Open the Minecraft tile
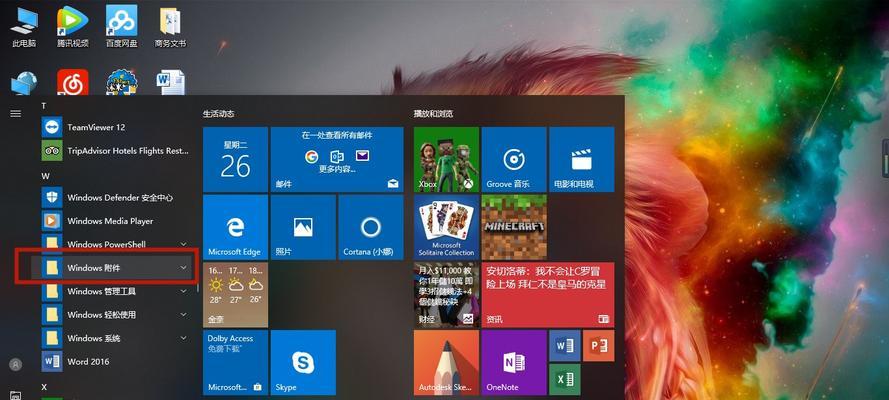The height and width of the screenshot is (400, 889). 514,227
